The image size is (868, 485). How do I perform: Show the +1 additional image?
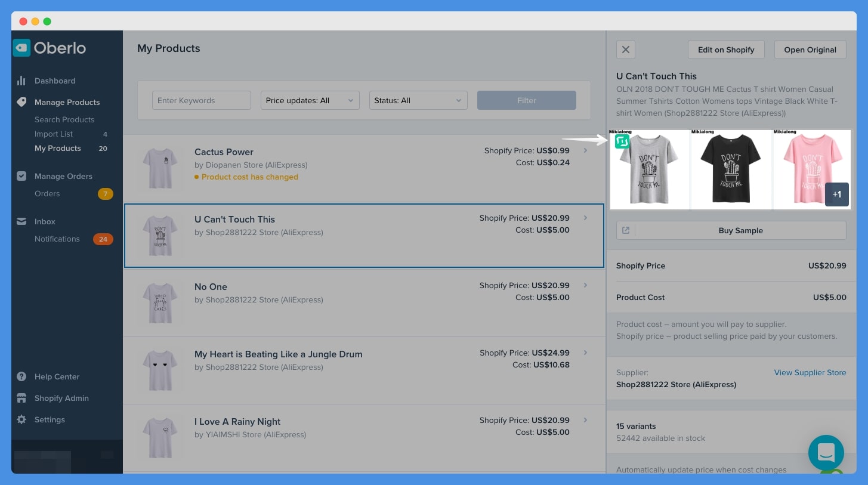coord(837,194)
